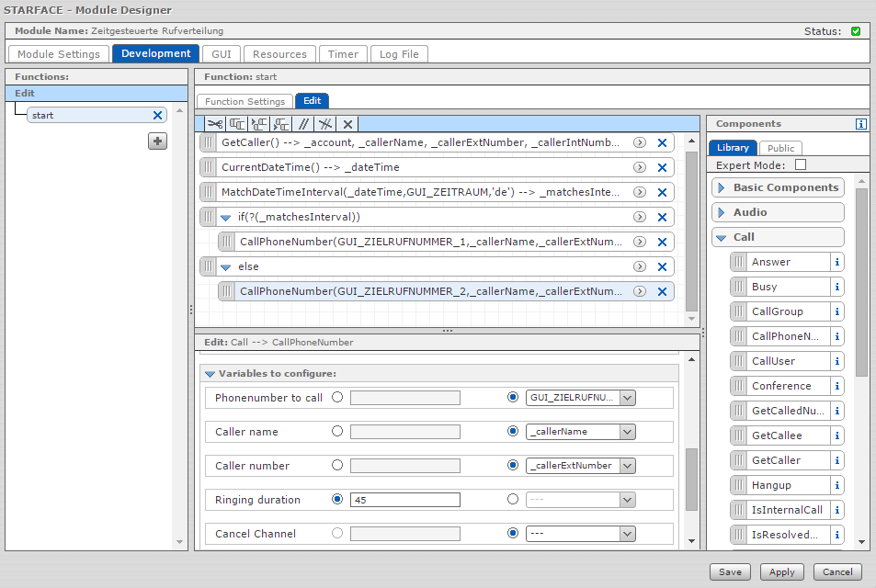Click the Save button

point(730,571)
